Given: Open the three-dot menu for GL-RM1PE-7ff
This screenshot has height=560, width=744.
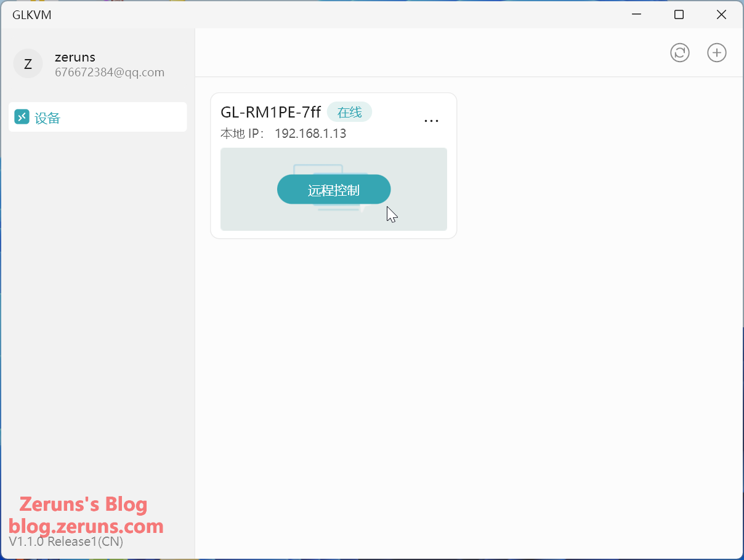Looking at the screenshot, I should [431, 121].
